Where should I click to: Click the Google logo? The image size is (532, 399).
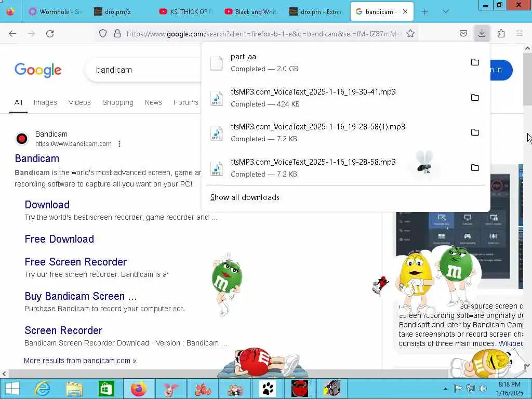tap(38, 70)
